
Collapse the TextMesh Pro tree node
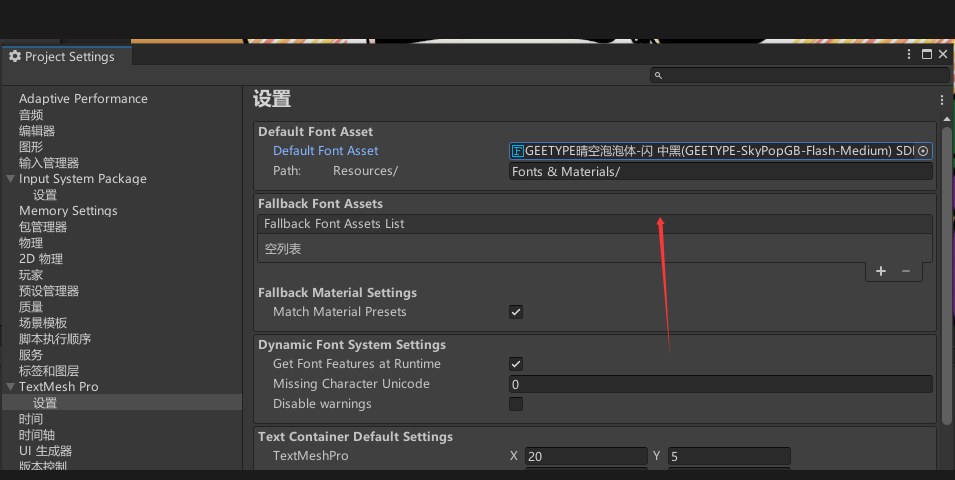(10, 387)
